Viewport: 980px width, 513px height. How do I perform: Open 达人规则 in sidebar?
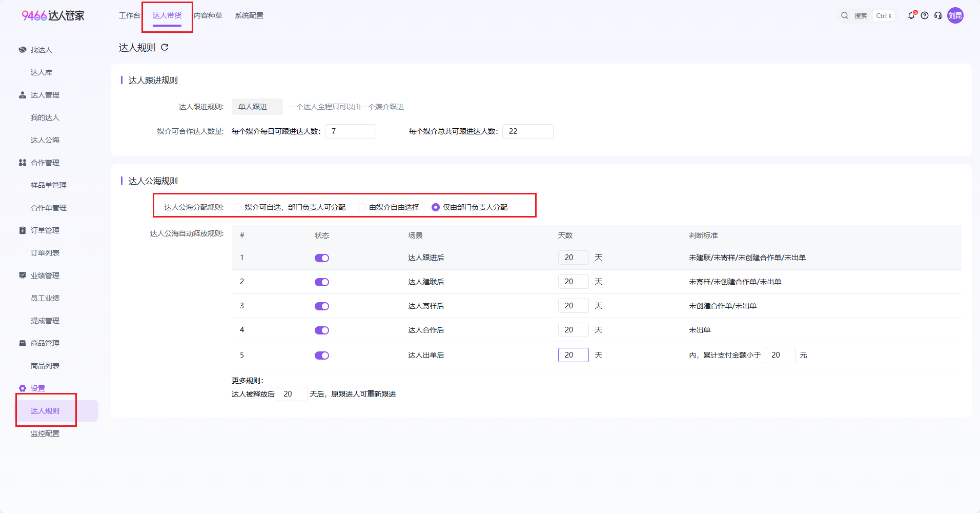coord(56,411)
